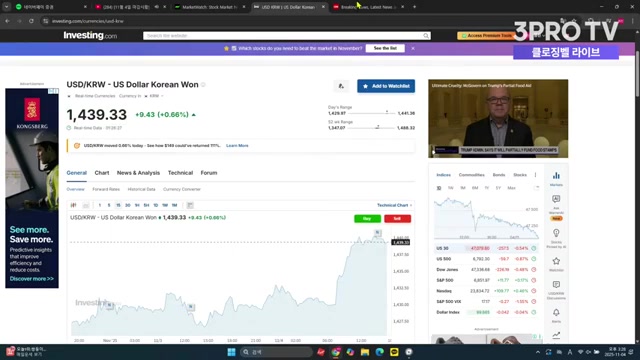This screenshot has width=640, height=360.
Task: Show hidden system tray icons chevron
Action: click(538, 352)
